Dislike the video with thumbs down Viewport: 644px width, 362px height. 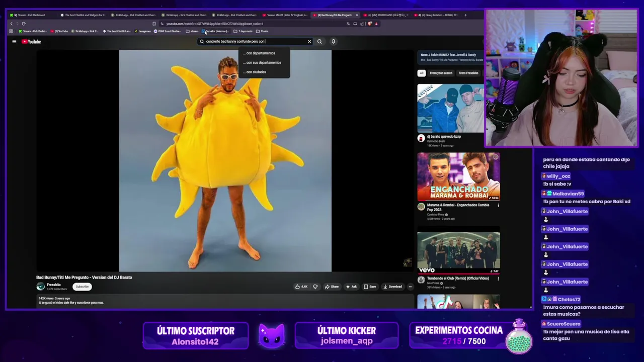pos(315,287)
